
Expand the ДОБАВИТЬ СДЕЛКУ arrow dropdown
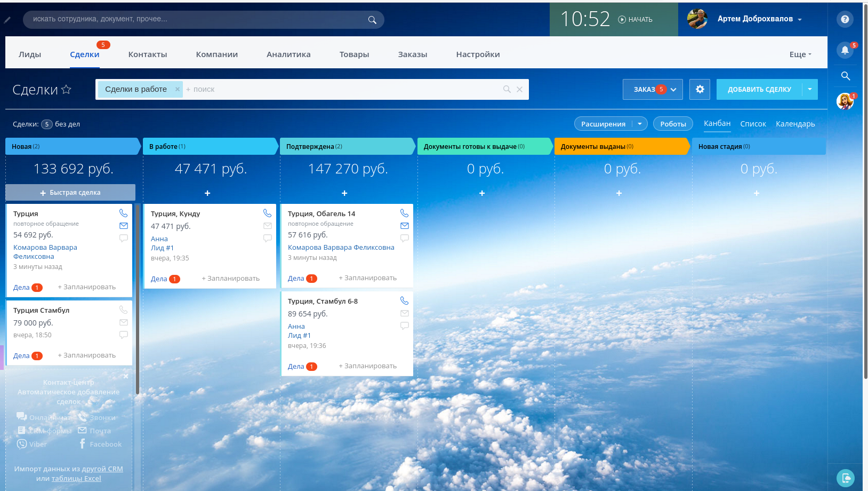[810, 89]
